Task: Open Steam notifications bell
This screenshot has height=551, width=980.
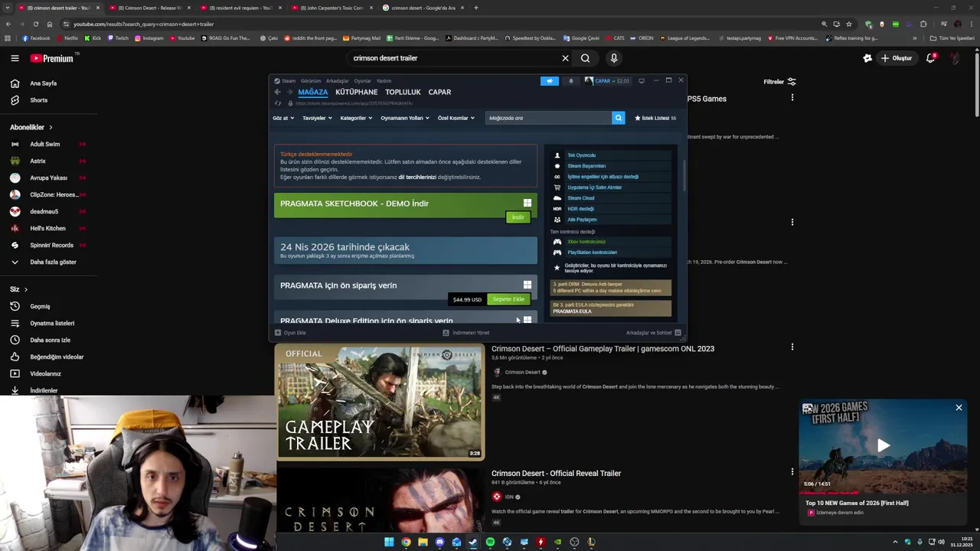Action: click(x=570, y=80)
